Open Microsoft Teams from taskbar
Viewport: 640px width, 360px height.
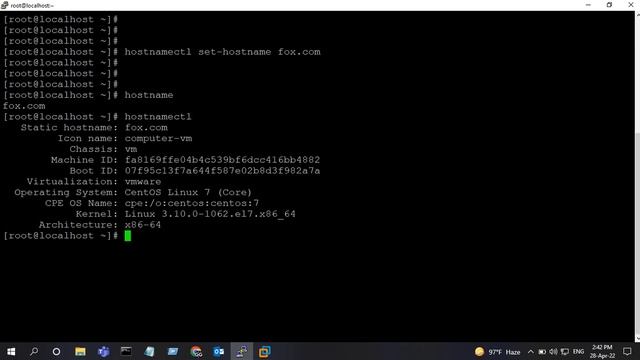tap(103, 351)
